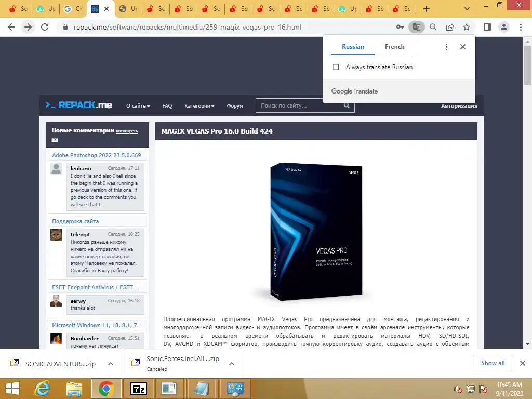This screenshot has height=399, width=532.
Task: Select French in the translate popup
Action: (395, 47)
